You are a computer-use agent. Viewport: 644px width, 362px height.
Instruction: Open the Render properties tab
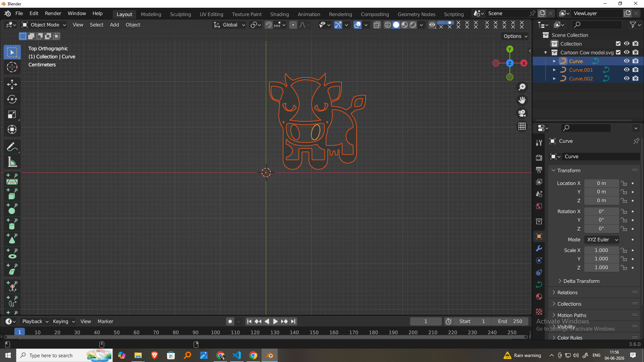(x=539, y=158)
